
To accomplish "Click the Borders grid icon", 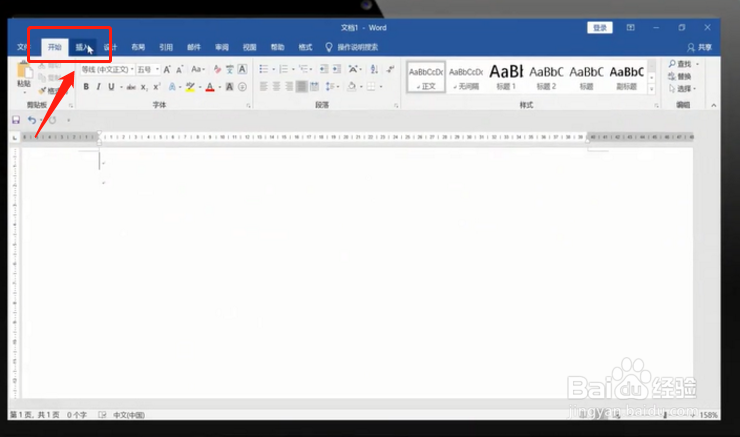I will pos(371,86).
